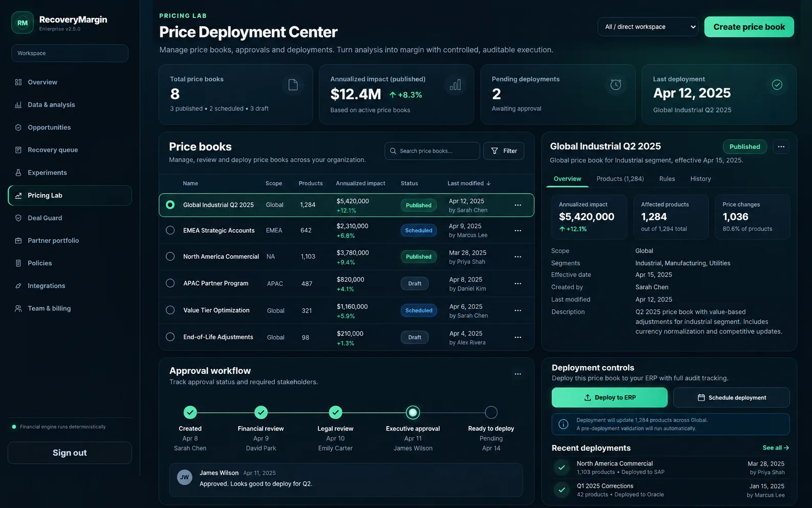Click the Schedule deployment button
Viewport: 812px width, 508px height.
(731, 397)
